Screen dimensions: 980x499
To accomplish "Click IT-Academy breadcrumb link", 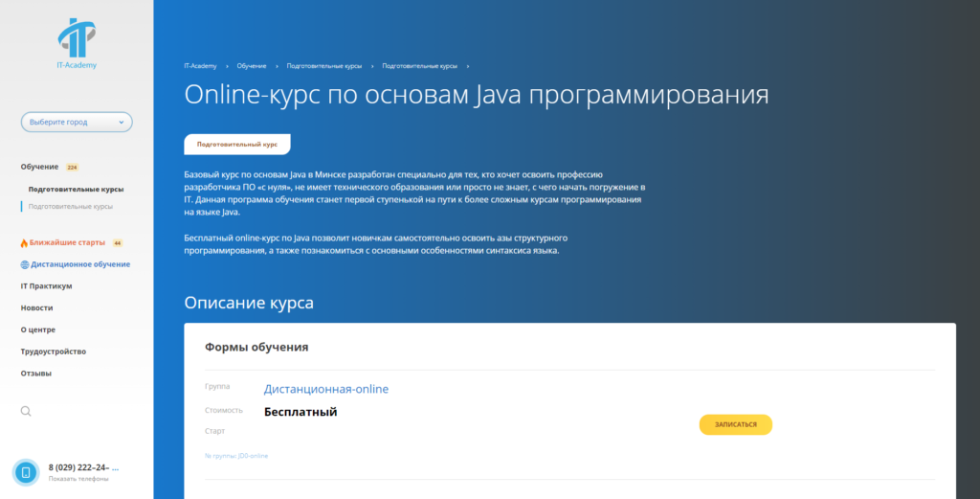I will click(x=200, y=66).
